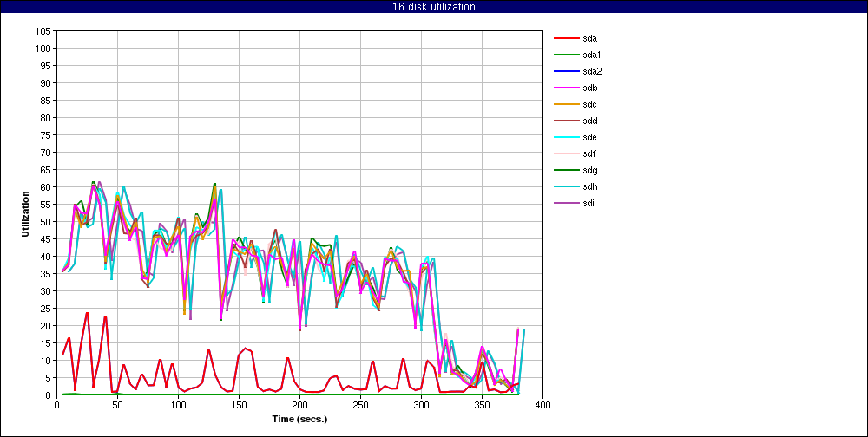The width and height of the screenshot is (868, 437).
Task: Click the magenta sdb legend line
Action: tap(566, 88)
